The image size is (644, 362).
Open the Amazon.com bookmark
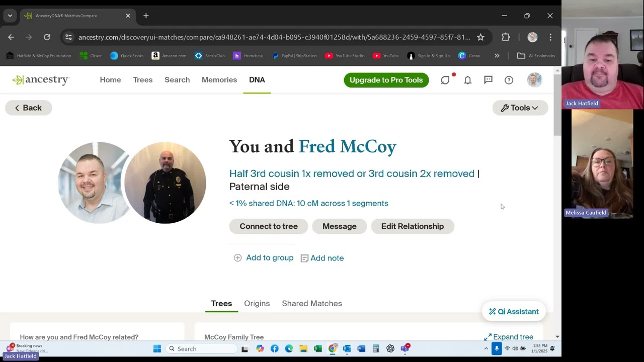click(x=169, y=56)
